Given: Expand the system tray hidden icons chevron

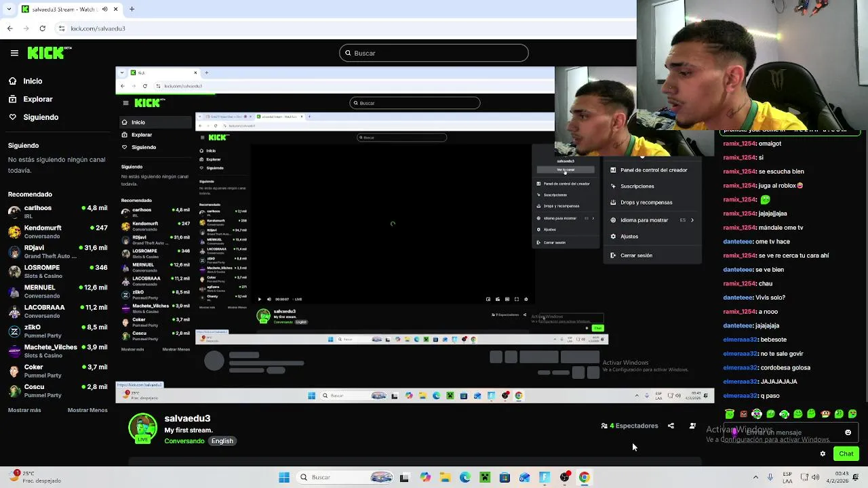Looking at the screenshot, I should tap(755, 477).
